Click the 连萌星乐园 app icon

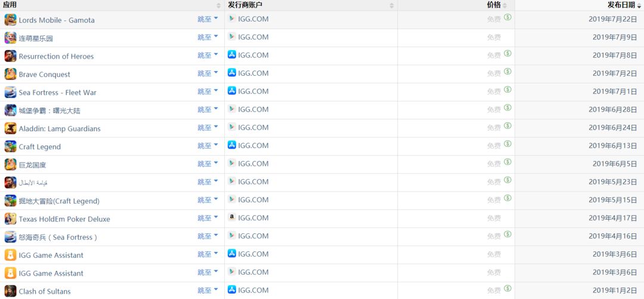pos(10,38)
